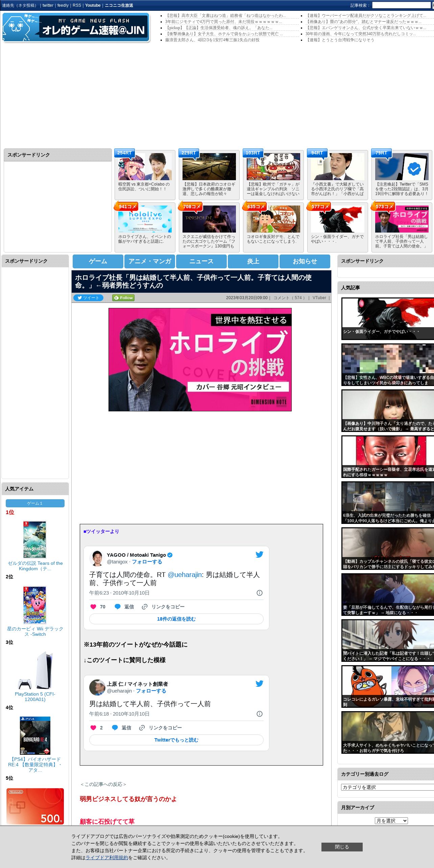Viewport: 434px width, 868px height.
Task: Click フォローする next to @tanigox
Action: point(147,562)
